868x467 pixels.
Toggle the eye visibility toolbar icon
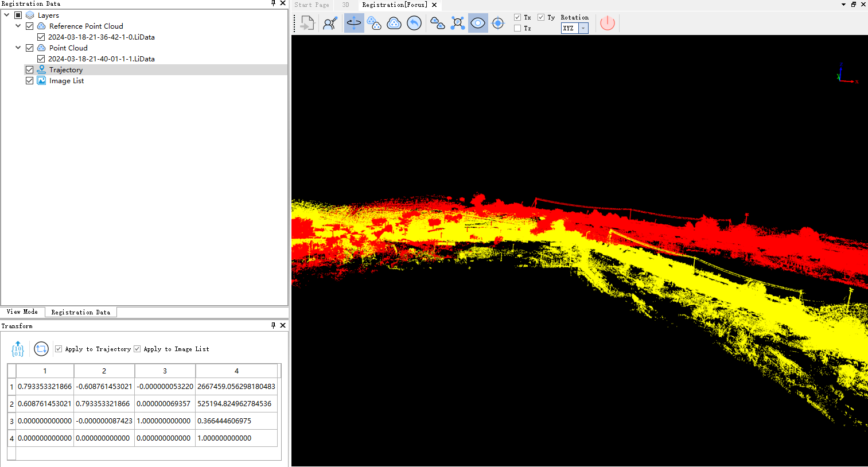pyautogui.click(x=478, y=24)
